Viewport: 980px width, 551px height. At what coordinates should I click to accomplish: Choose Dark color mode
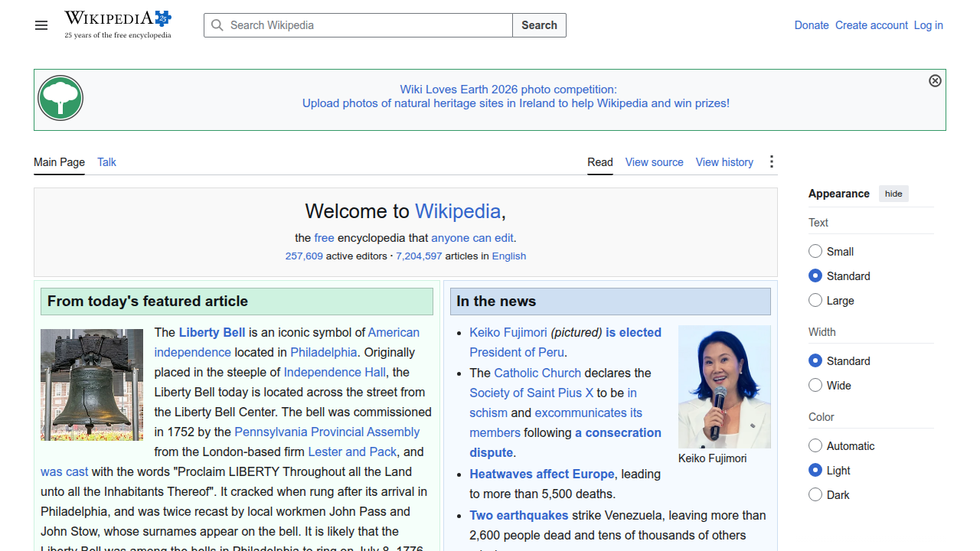(x=815, y=494)
